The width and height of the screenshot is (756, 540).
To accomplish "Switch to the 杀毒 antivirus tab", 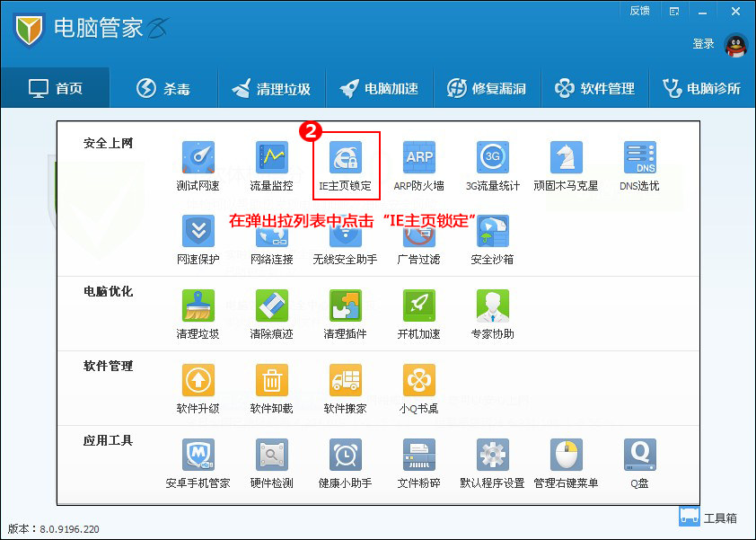I will [163, 88].
